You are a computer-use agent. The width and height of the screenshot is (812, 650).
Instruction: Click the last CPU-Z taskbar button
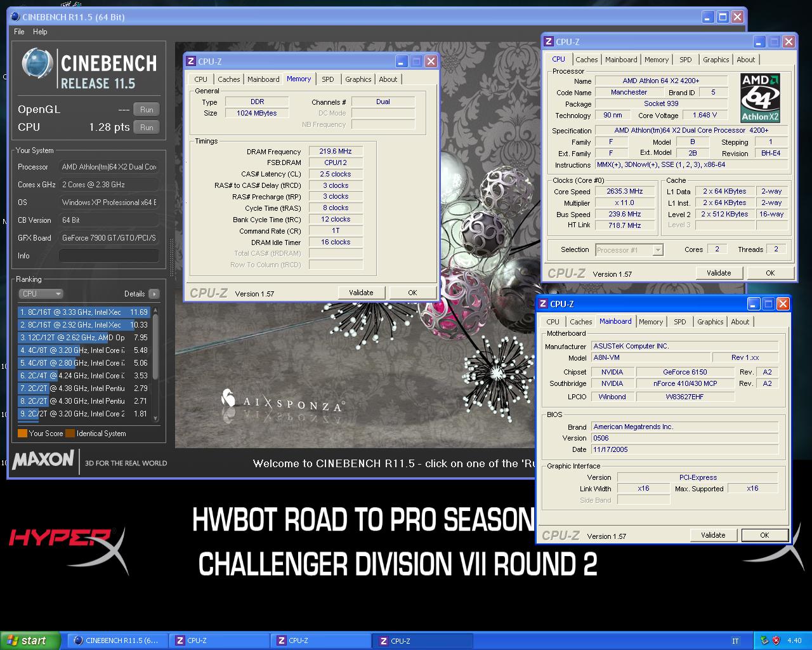click(423, 640)
